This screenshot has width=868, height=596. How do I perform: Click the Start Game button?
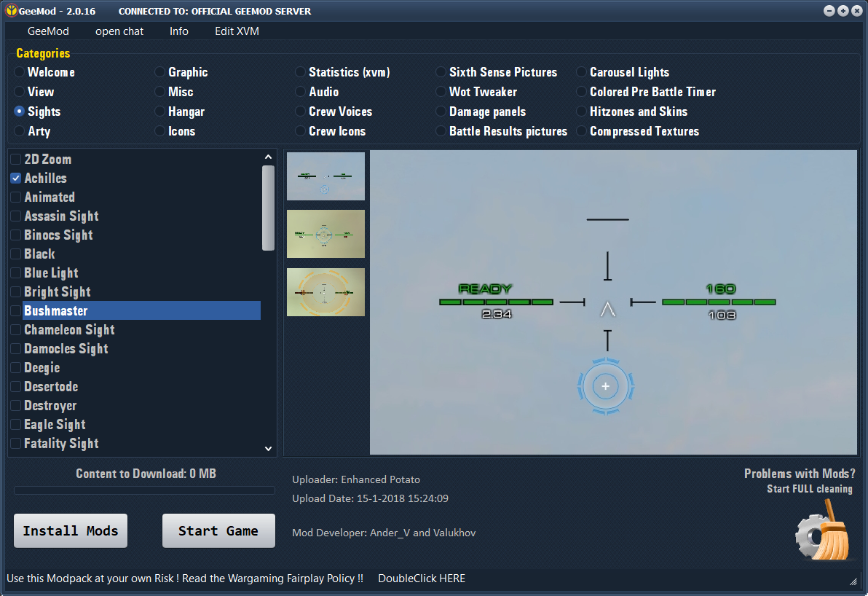point(218,530)
